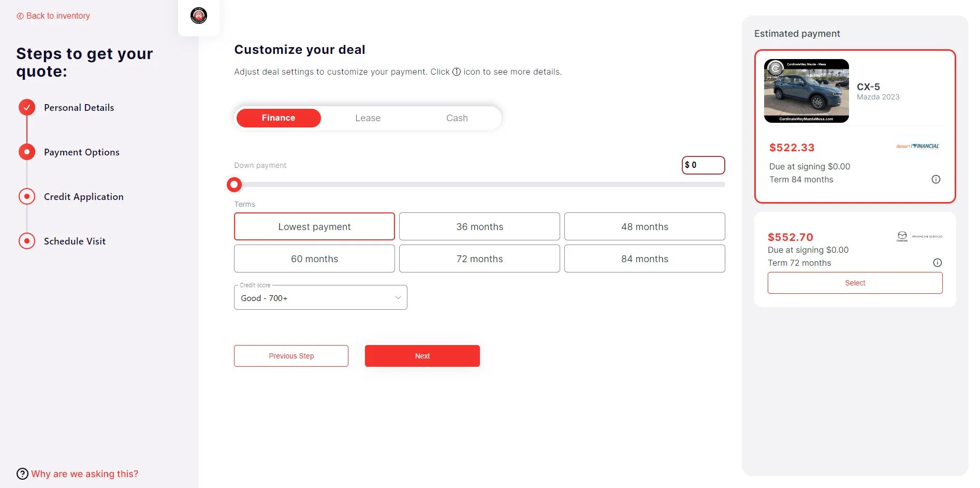This screenshot has height=488, width=980.
Task: Click the question mark help icon
Action: [22, 474]
